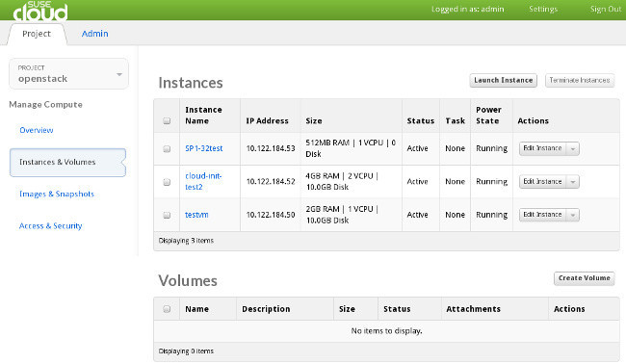Switch to the Admin tab
The image size is (626, 364).
[94, 34]
